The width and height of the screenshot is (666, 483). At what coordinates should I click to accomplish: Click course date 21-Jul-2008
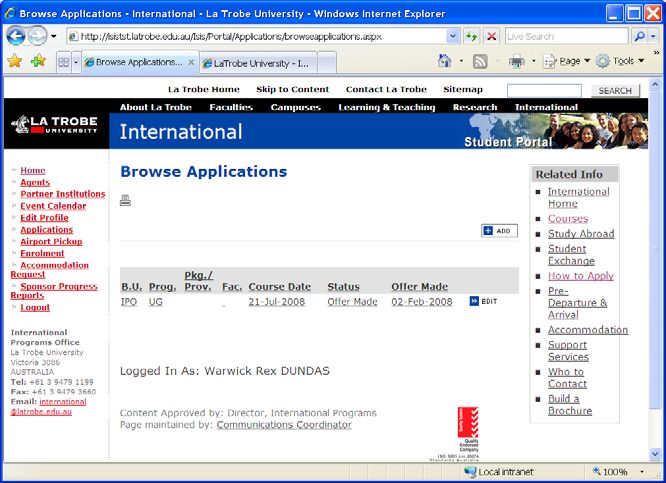point(277,302)
